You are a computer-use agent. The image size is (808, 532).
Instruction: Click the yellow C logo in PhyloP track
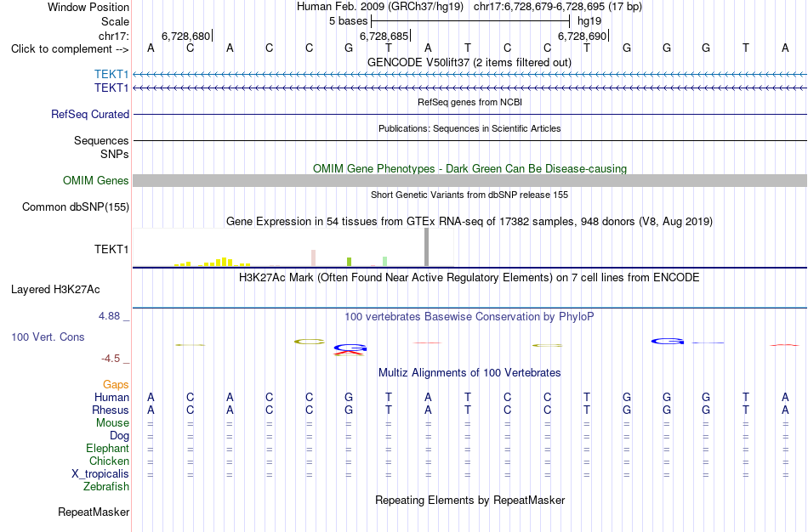pyautogui.click(x=310, y=342)
